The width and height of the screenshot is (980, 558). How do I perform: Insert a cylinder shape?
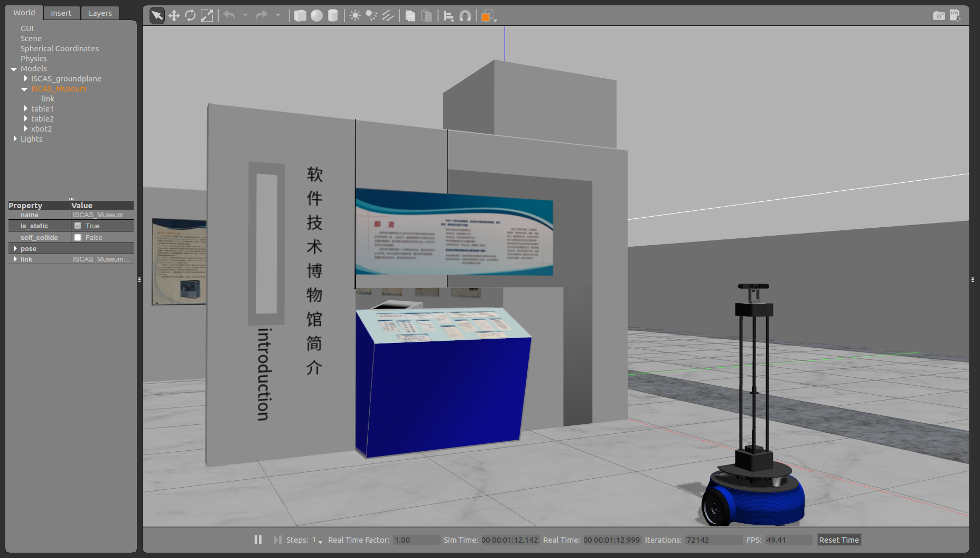(333, 16)
